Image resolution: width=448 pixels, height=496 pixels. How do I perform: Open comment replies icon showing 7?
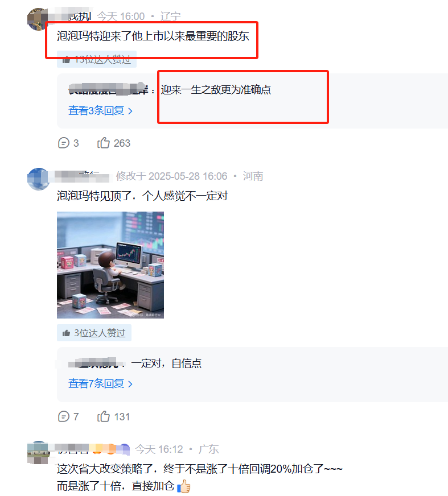(64, 416)
